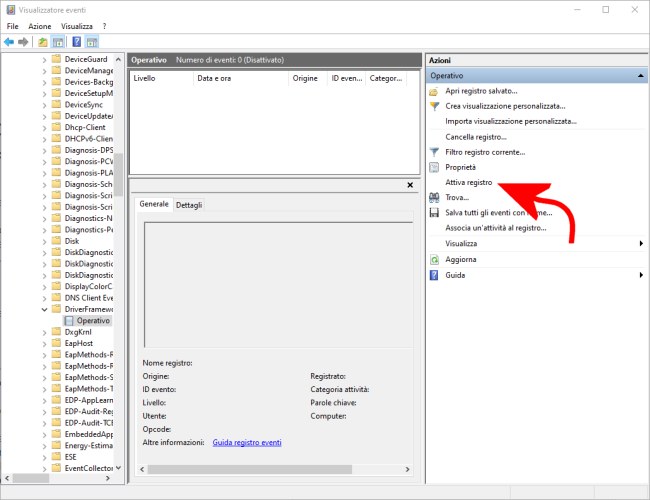Click the EapHost folder icon
This screenshot has width=650, height=500.
[x=56, y=343]
